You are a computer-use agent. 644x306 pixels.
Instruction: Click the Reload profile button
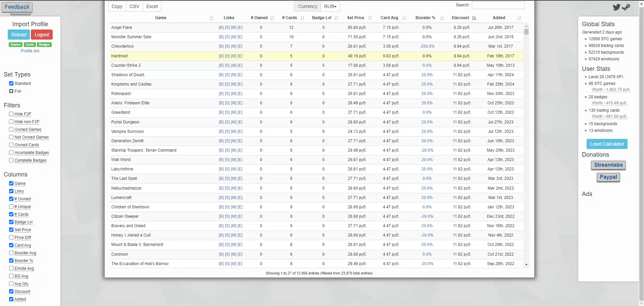[x=19, y=35]
